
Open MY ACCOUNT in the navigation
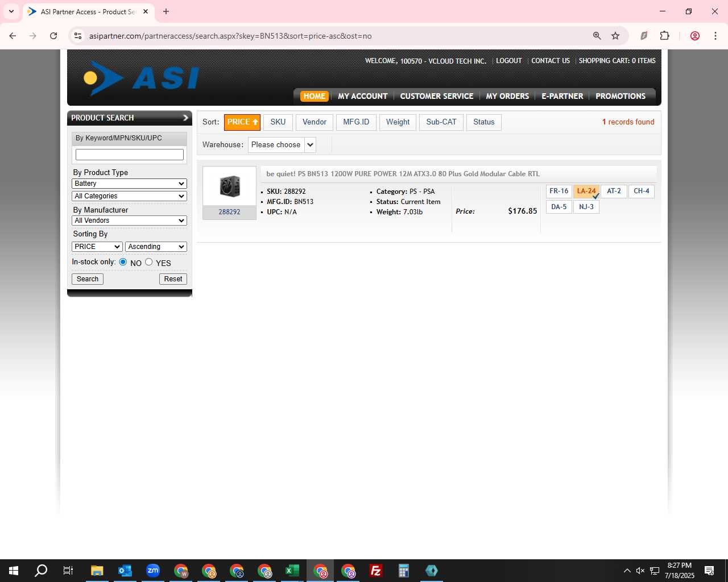click(363, 96)
